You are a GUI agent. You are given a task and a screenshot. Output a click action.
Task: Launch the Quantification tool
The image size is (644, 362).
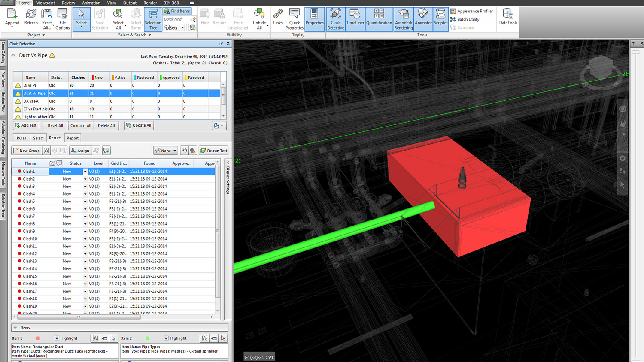click(379, 19)
